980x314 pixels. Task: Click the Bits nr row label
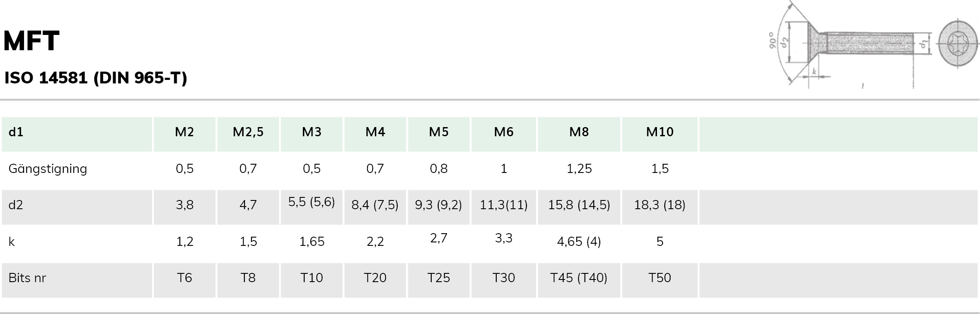27,278
